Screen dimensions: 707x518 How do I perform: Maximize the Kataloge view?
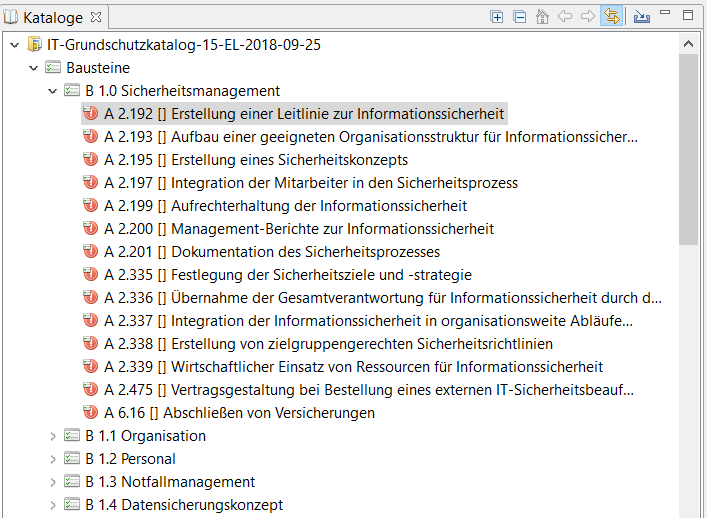pos(688,15)
